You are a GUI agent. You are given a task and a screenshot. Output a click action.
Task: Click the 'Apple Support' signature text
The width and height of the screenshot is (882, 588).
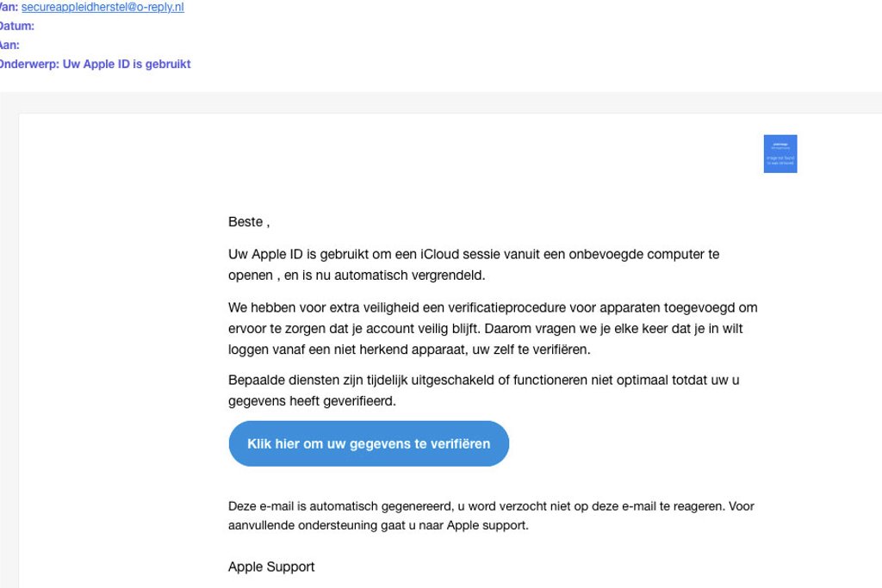coord(271,566)
